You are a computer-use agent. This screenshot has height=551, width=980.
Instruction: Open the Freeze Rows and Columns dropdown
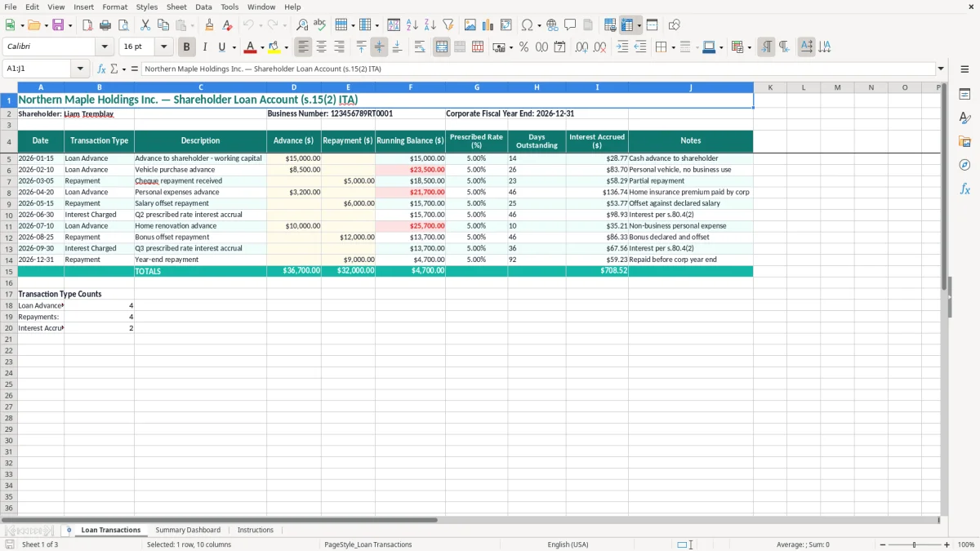[x=639, y=25]
